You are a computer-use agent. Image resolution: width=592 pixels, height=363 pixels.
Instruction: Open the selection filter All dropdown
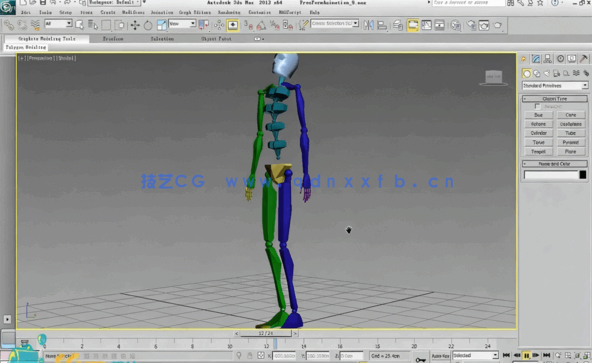click(58, 24)
